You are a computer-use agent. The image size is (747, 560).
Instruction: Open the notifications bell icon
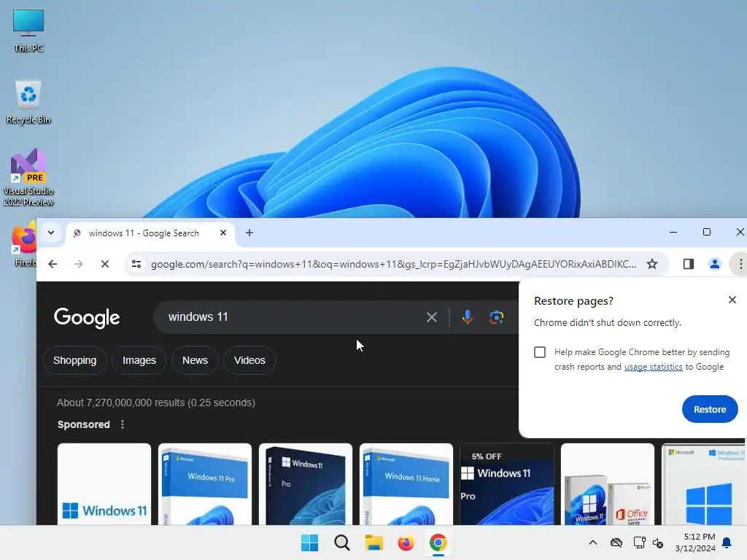click(x=727, y=542)
